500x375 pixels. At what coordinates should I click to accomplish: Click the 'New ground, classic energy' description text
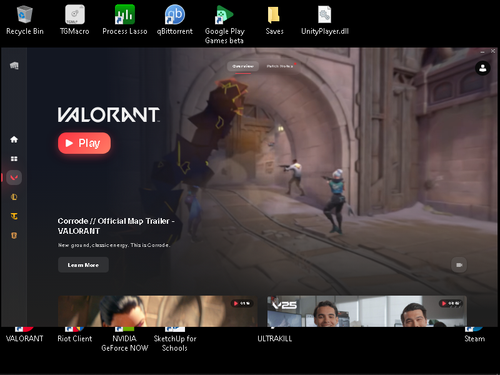[114, 245]
